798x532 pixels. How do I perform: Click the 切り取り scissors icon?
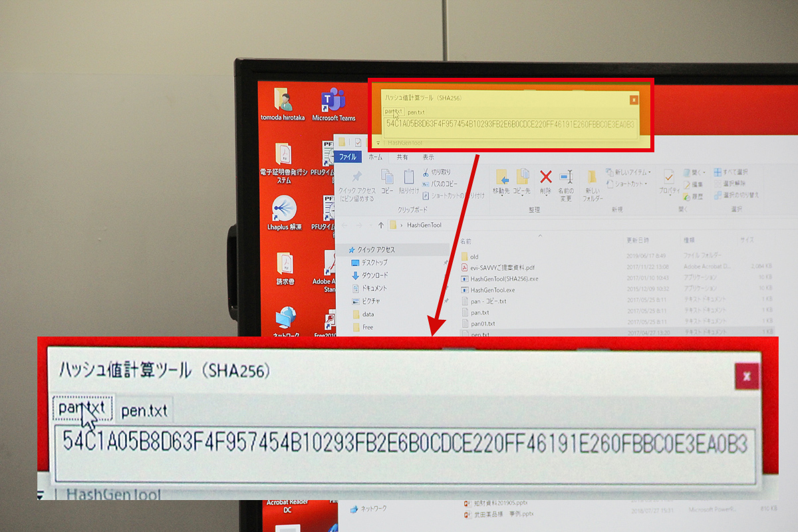[x=425, y=172]
